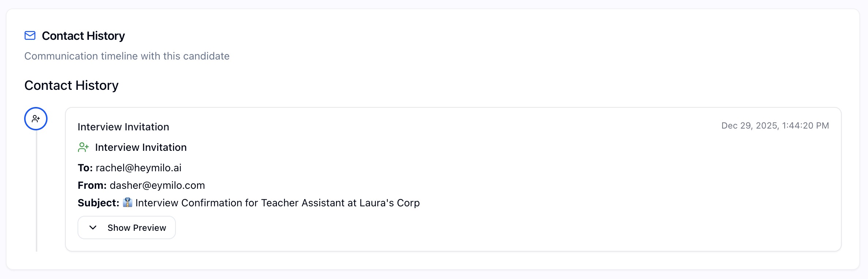This screenshot has height=279, width=868.
Task: Click the bold From: label
Action: 92,185
